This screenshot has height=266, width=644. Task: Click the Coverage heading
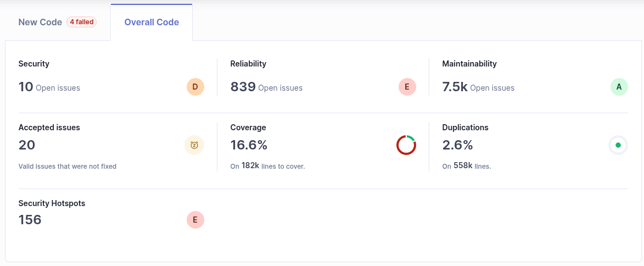[248, 128]
